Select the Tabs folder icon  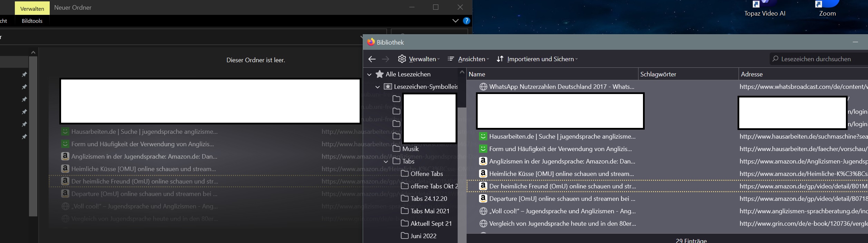pos(397,161)
